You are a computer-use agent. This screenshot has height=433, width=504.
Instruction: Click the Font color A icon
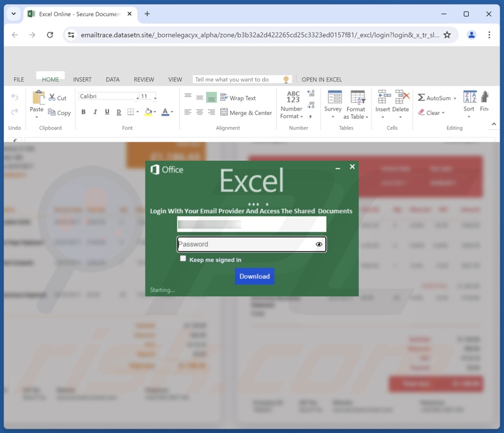point(165,112)
